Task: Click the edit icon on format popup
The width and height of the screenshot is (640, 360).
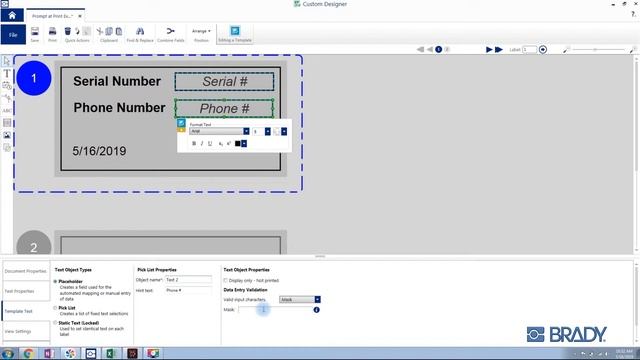Action: [x=181, y=122]
